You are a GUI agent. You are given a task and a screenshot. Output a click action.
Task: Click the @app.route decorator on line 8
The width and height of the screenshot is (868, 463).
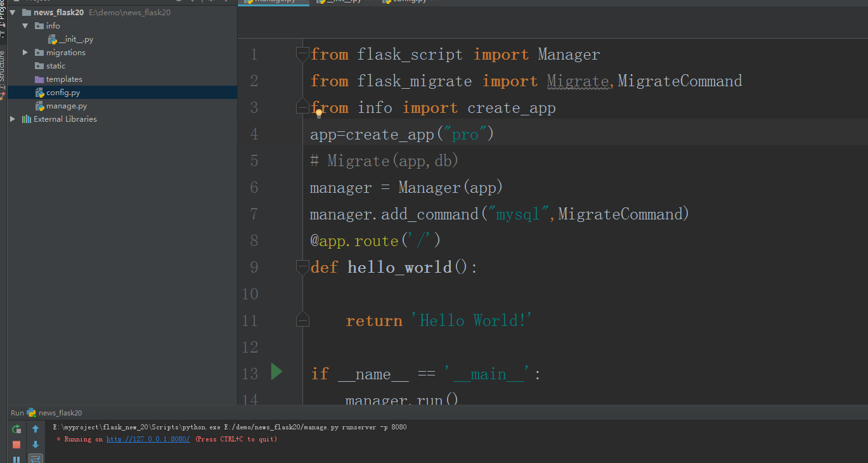[x=375, y=241]
